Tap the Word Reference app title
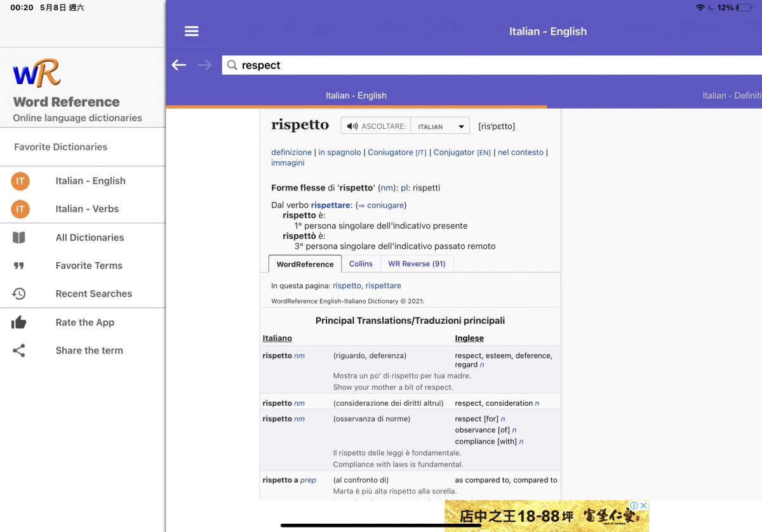The image size is (762, 532). click(66, 102)
